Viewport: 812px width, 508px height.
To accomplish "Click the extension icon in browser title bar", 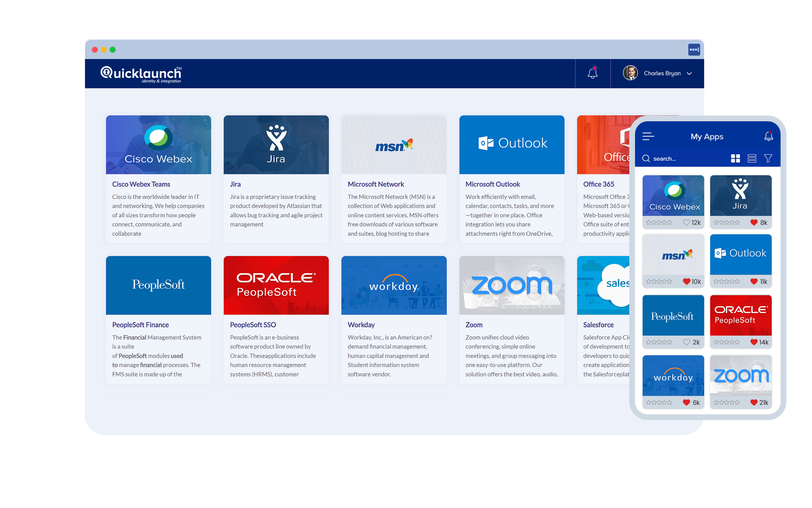I will click(694, 50).
